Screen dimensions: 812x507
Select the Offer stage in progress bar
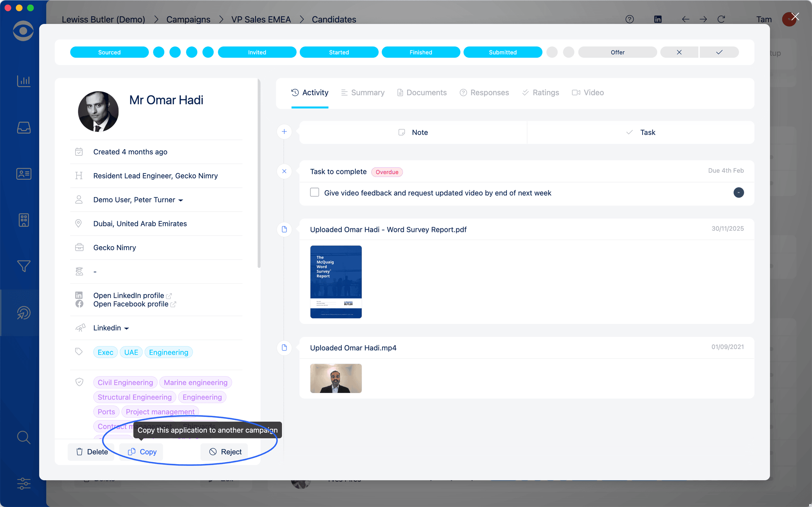click(617, 52)
